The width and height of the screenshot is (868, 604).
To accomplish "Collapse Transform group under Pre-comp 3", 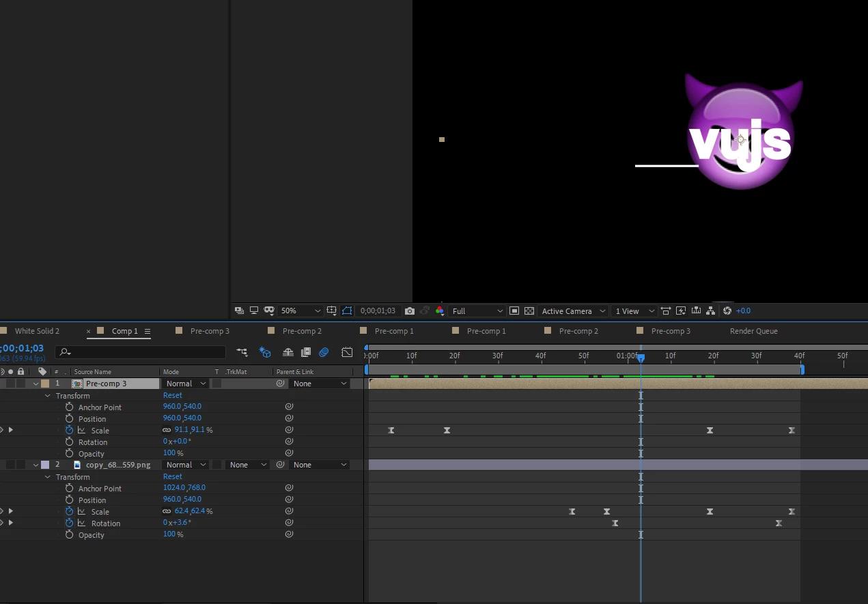I will tap(47, 396).
